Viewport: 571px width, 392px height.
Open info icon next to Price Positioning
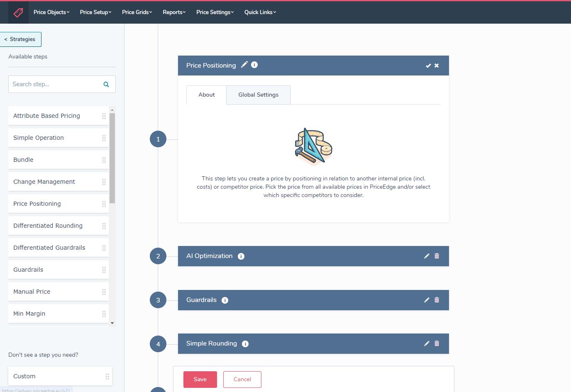click(254, 65)
